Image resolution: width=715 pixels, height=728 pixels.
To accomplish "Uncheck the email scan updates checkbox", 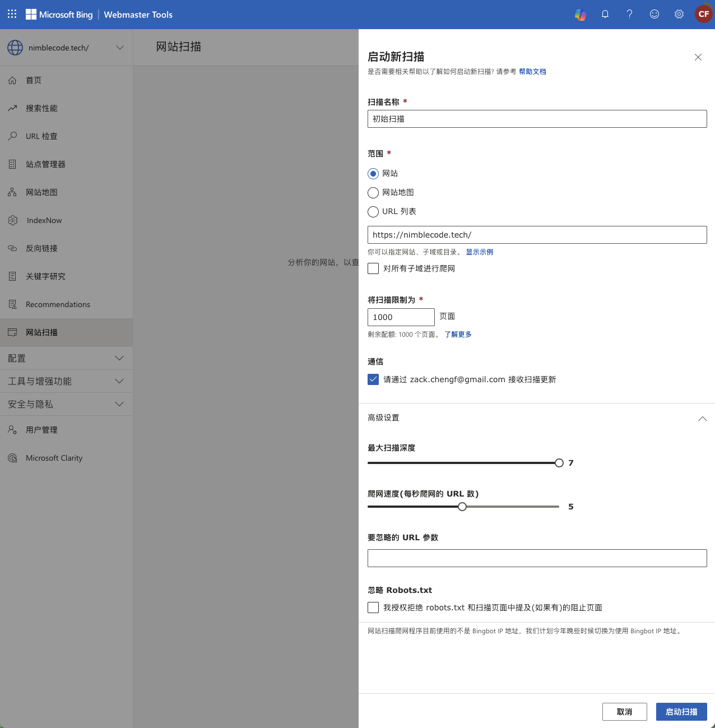I will point(373,379).
